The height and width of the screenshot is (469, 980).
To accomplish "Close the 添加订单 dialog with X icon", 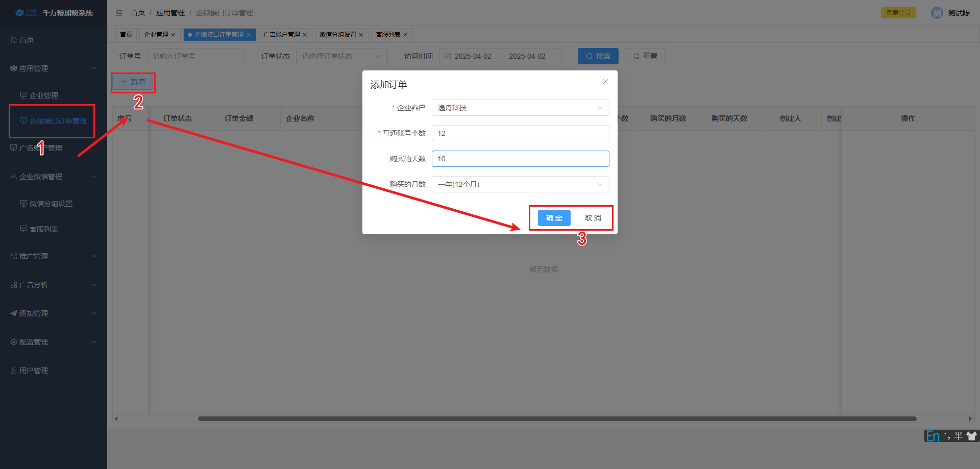I will [x=605, y=82].
